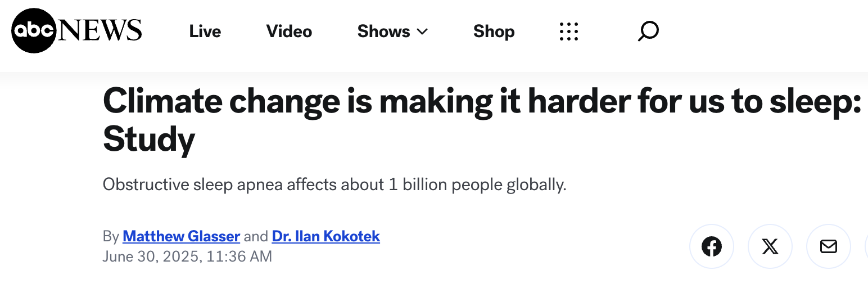The image size is (868, 288).
Task: Open the Video section
Action: [x=289, y=31]
